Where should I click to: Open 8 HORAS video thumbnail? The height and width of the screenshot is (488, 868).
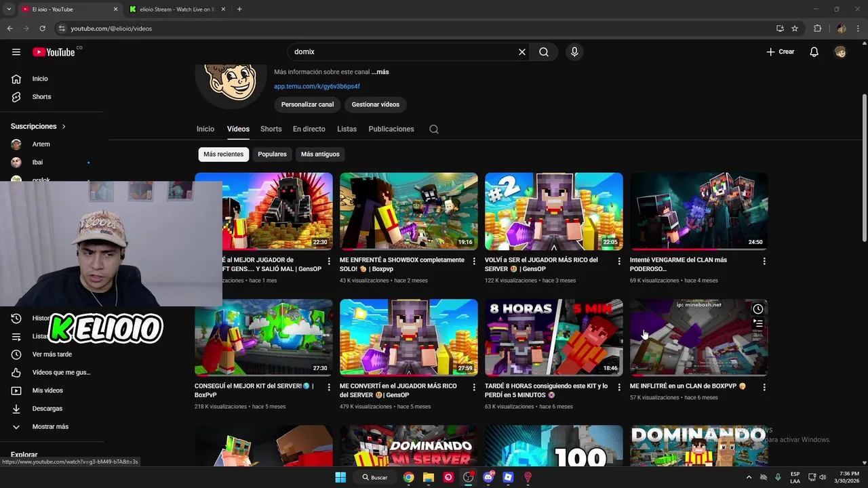pos(554,338)
